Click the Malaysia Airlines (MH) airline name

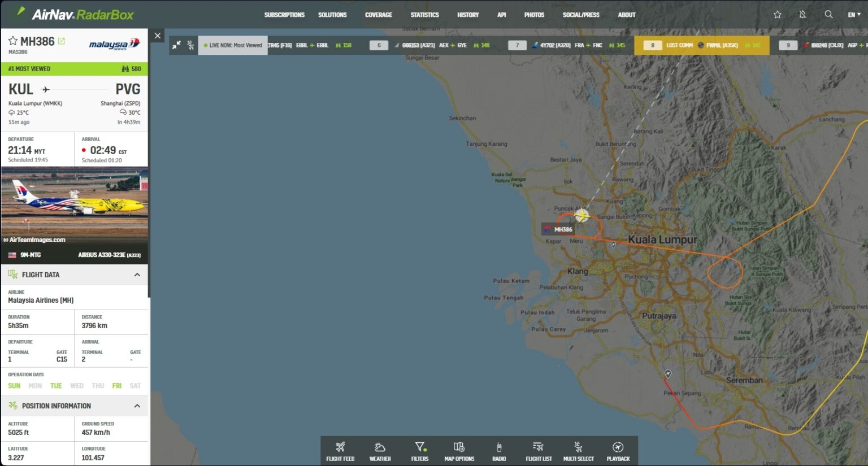coord(41,300)
